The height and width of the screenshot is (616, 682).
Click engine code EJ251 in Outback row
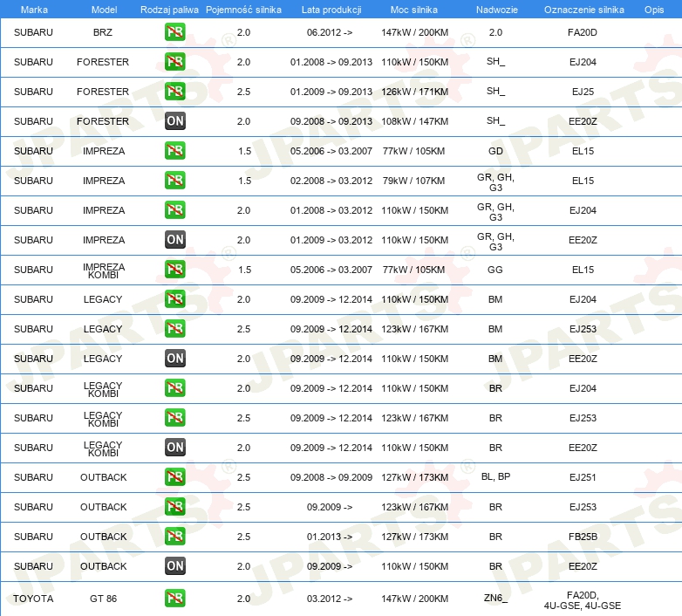(583, 477)
